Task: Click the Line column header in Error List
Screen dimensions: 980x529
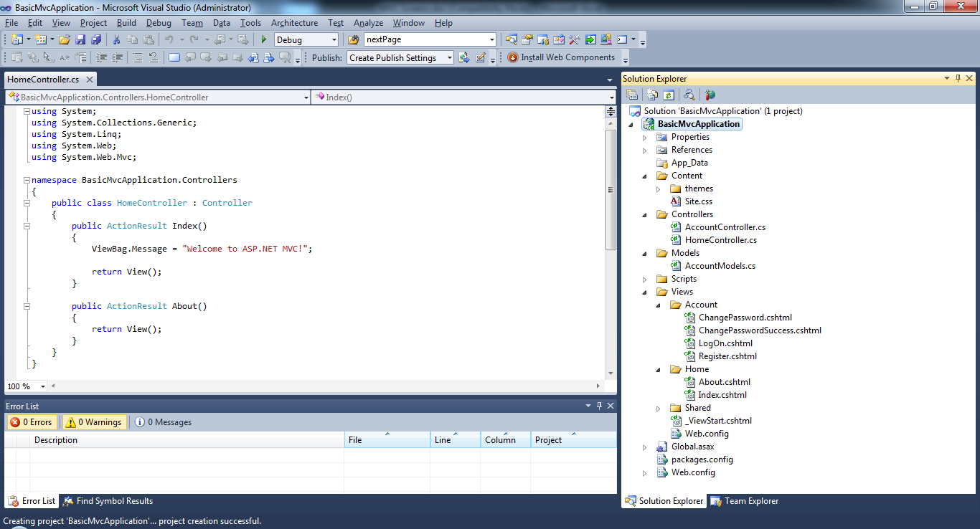Action: [x=455, y=440]
